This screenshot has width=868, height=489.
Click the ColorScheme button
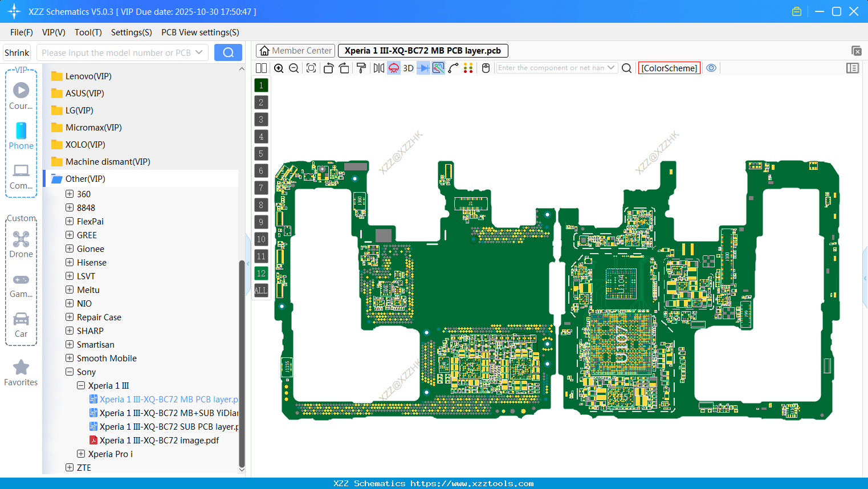click(x=669, y=68)
